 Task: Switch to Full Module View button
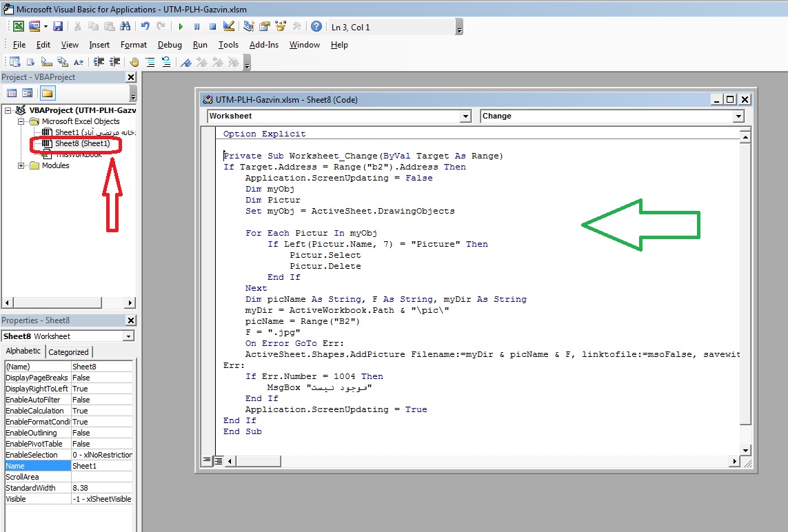(x=219, y=460)
